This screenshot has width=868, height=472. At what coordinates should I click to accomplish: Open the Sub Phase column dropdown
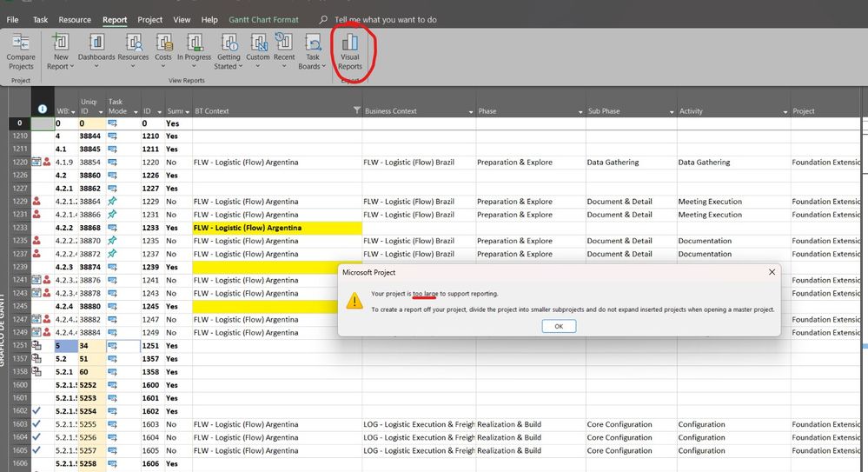[672, 111]
